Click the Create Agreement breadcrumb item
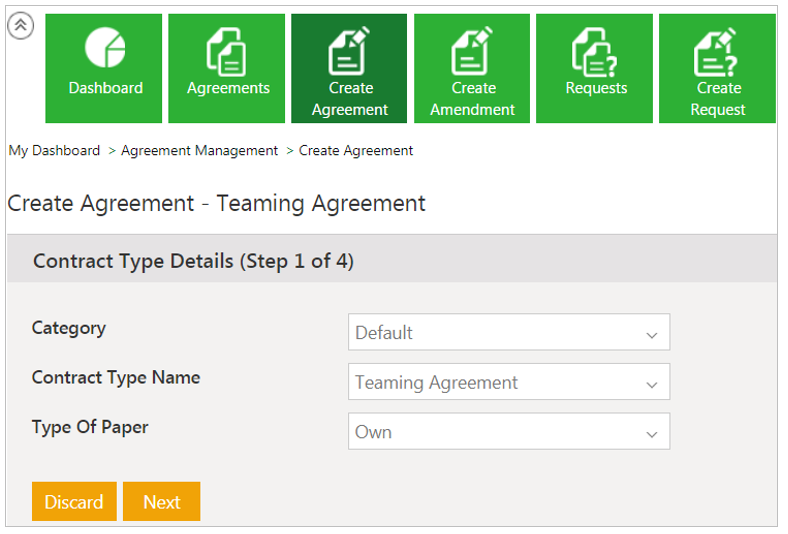The image size is (788, 534). 356,151
